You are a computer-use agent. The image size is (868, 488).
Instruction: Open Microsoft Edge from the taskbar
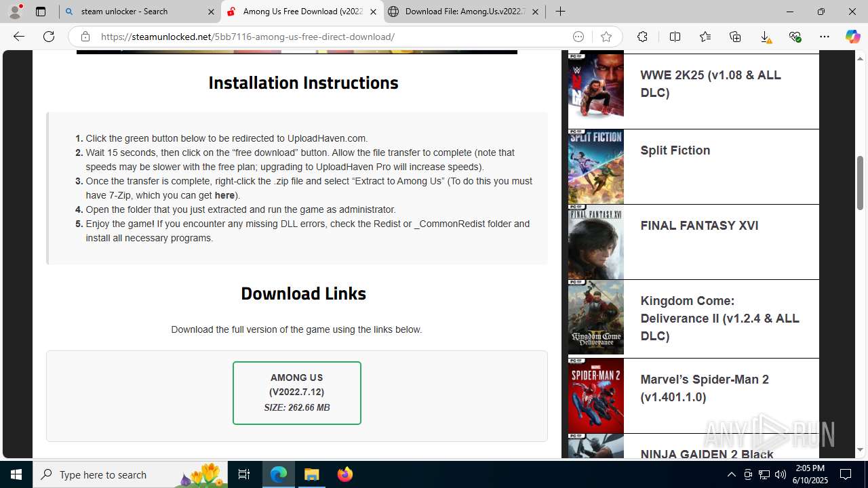pos(279,474)
